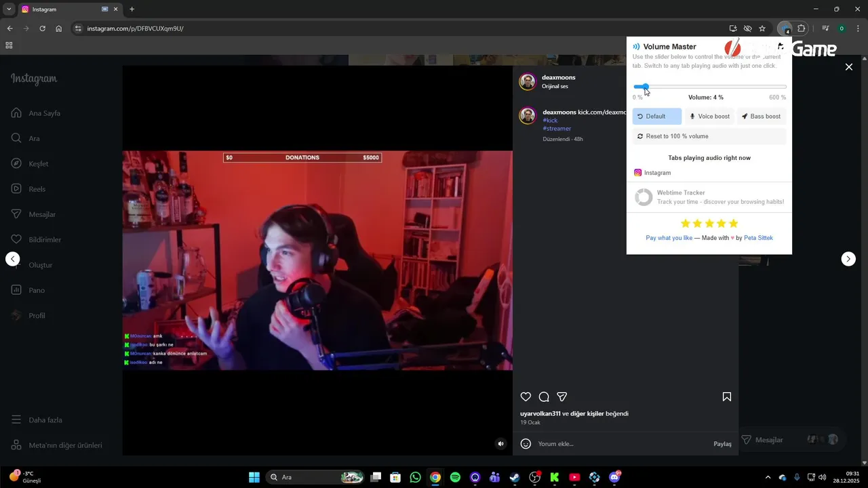Open the Pano dashboard
Image resolution: width=868 pixels, height=488 pixels.
click(28, 290)
